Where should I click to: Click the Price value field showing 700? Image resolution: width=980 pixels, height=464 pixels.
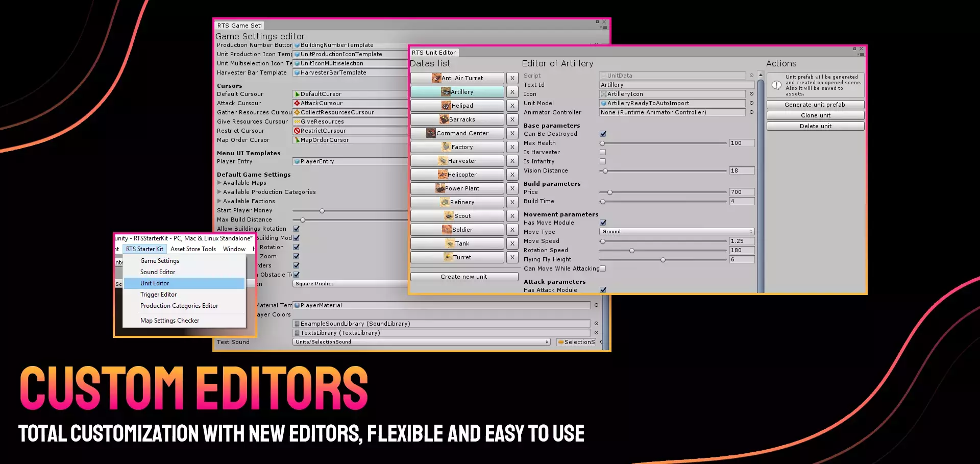[x=742, y=192]
